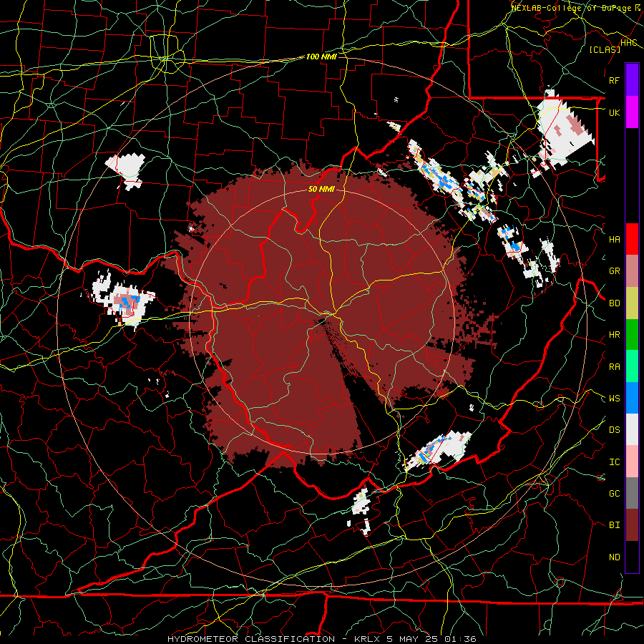Click the 'ND' legend label
This screenshot has width=644, height=644.
[x=614, y=557]
